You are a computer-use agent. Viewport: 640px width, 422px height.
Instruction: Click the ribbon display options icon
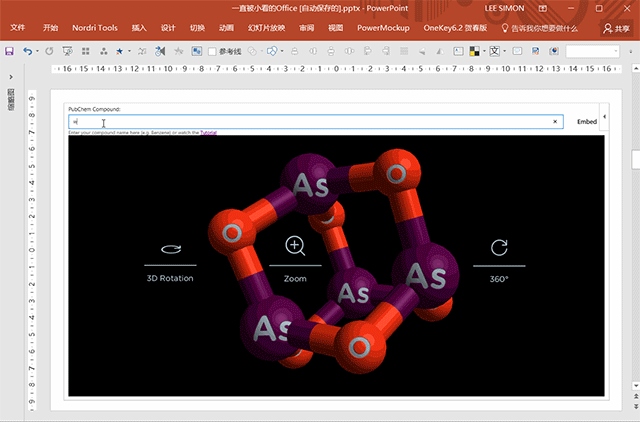point(542,8)
